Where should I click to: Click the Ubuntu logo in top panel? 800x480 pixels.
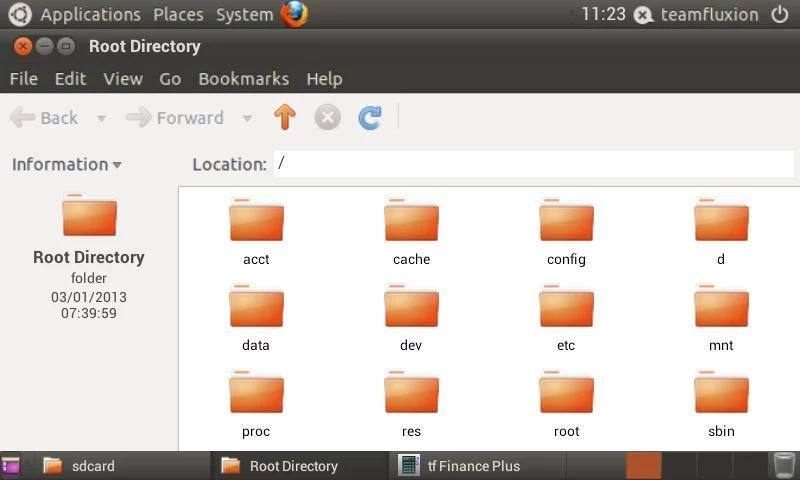point(19,14)
